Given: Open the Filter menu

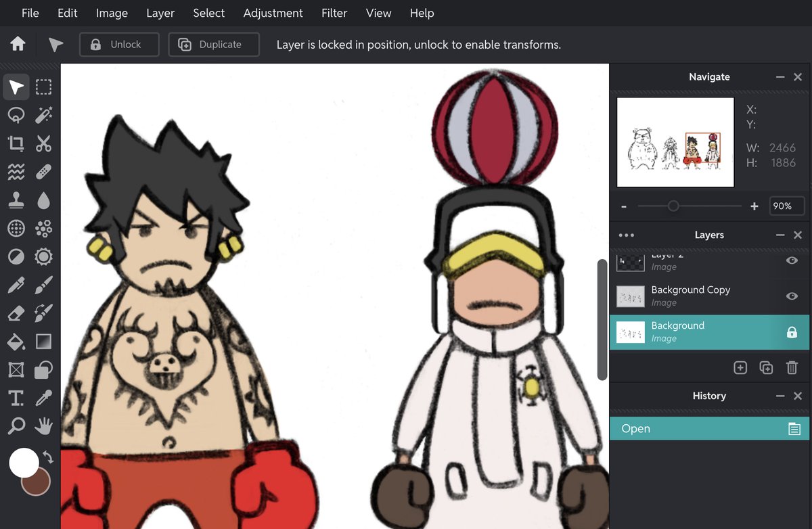Looking at the screenshot, I should pos(334,13).
